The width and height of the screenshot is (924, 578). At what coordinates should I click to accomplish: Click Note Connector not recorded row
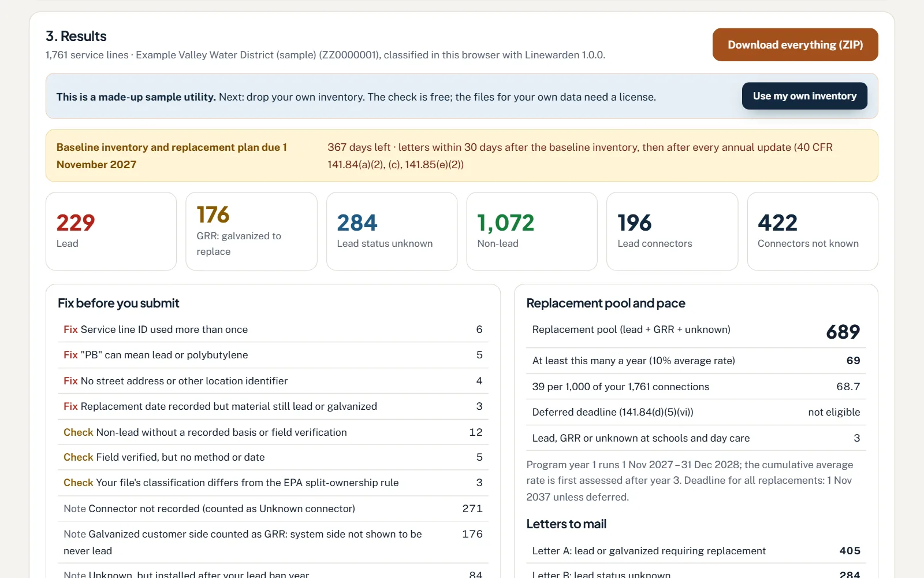[x=273, y=509]
